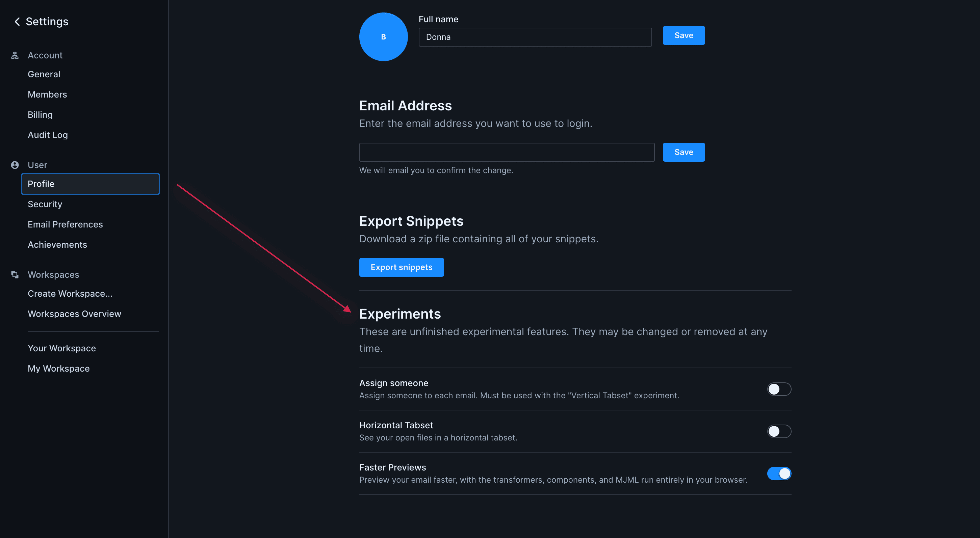
Task: Open the Audit Log settings page
Action: click(x=47, y=134)
